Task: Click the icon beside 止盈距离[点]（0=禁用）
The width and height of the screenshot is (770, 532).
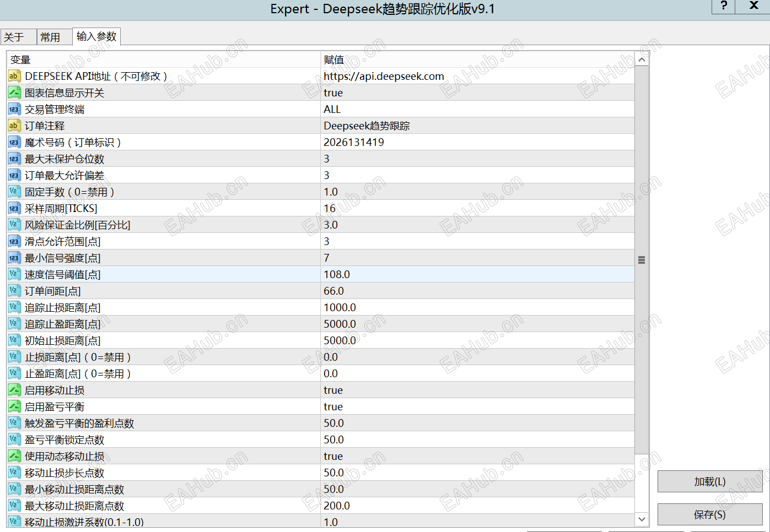Action: point(14,373)
